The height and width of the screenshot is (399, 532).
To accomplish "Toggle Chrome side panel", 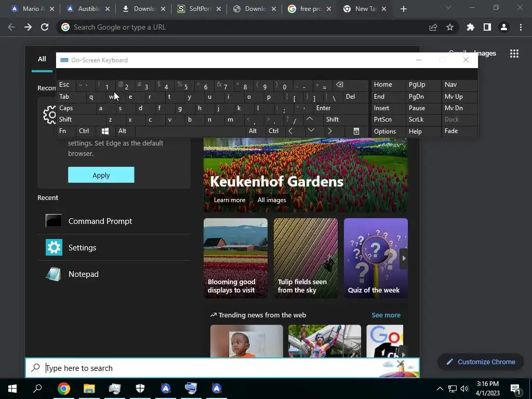I will click(x=487, y=27).
